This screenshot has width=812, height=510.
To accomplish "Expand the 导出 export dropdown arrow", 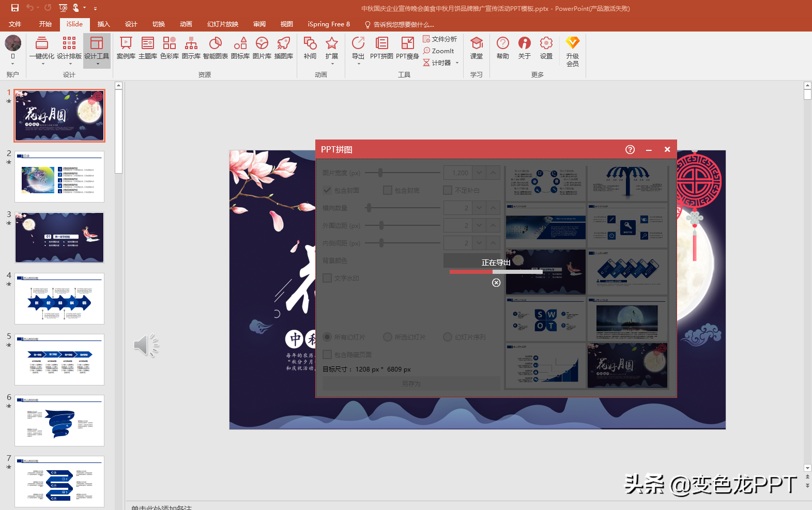I will point(358,64).
